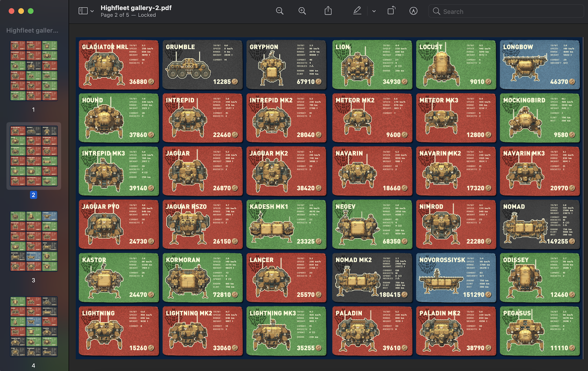Click the sidebar view toggle icon

pyautogui.click(x=83, y=11)
